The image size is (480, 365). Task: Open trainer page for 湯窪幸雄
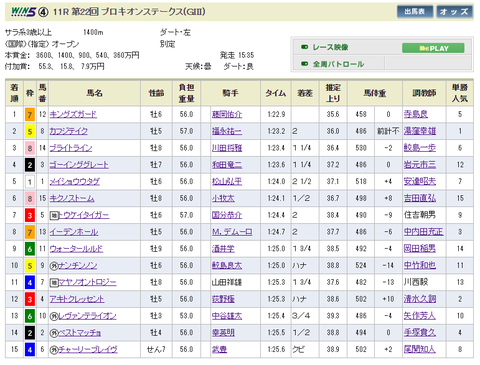(x=420, y=131)
